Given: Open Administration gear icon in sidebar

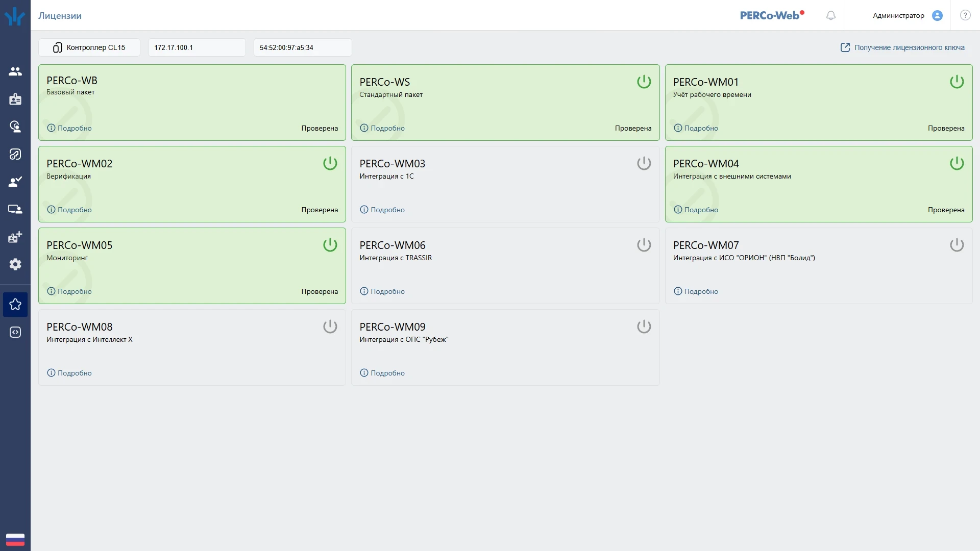Looking at the screenshot, I should pos(15,264).
